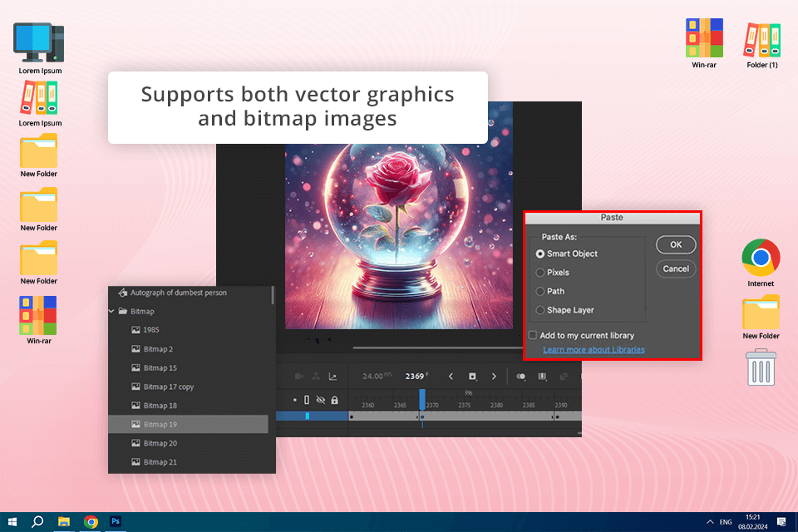This screenshot has height=532, width=798.
Task: Select the Smart Object radio button
Action: pyautogui.click(x=540, y=254)
